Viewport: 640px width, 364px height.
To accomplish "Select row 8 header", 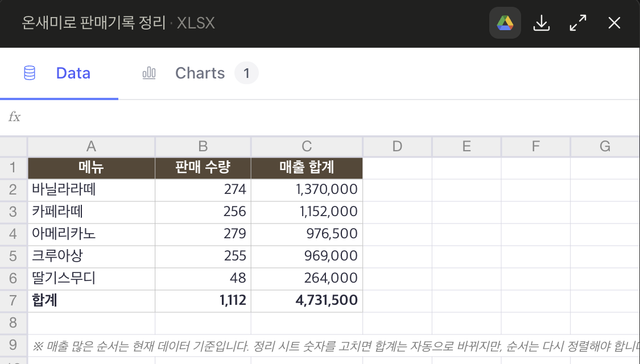I will pos(14,323).
